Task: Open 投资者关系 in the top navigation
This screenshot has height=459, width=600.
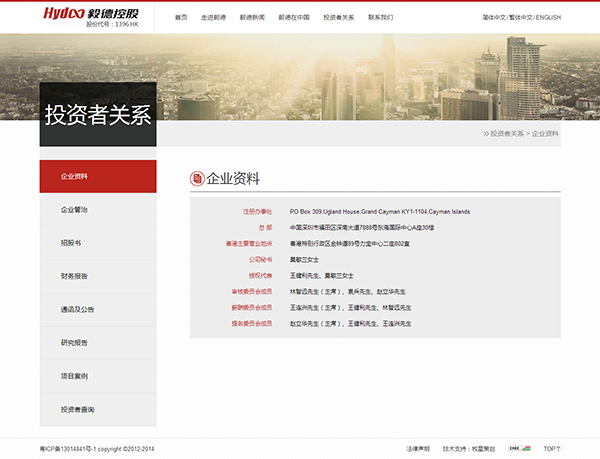Action: 339,17
